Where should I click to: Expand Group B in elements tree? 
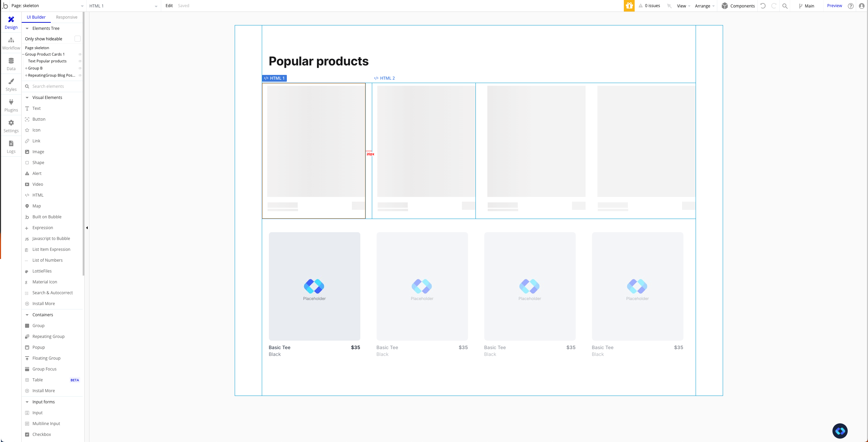(x=26, y=68)
